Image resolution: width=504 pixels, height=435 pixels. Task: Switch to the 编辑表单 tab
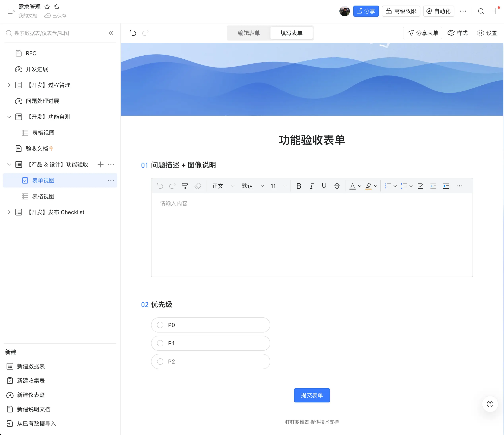[249, 33]
